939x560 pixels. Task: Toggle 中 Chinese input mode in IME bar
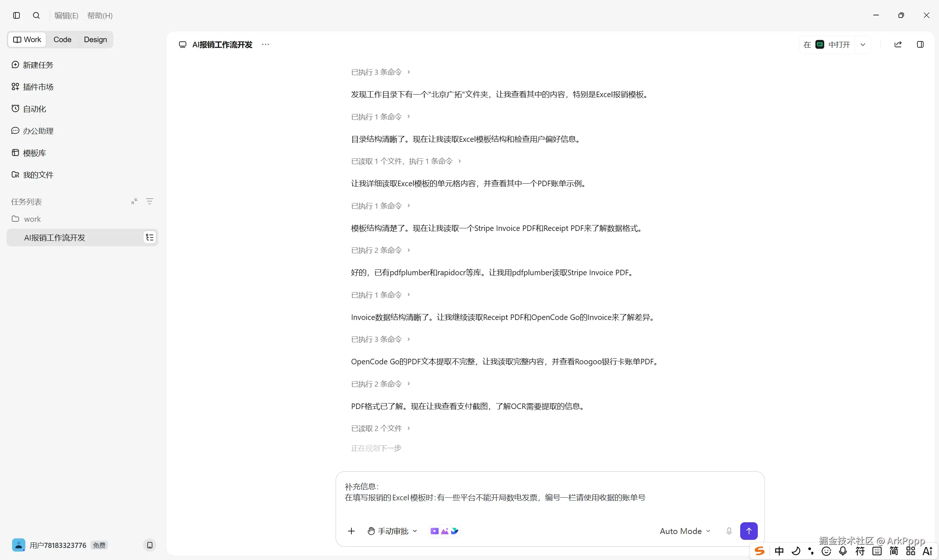tap(779, 551)
